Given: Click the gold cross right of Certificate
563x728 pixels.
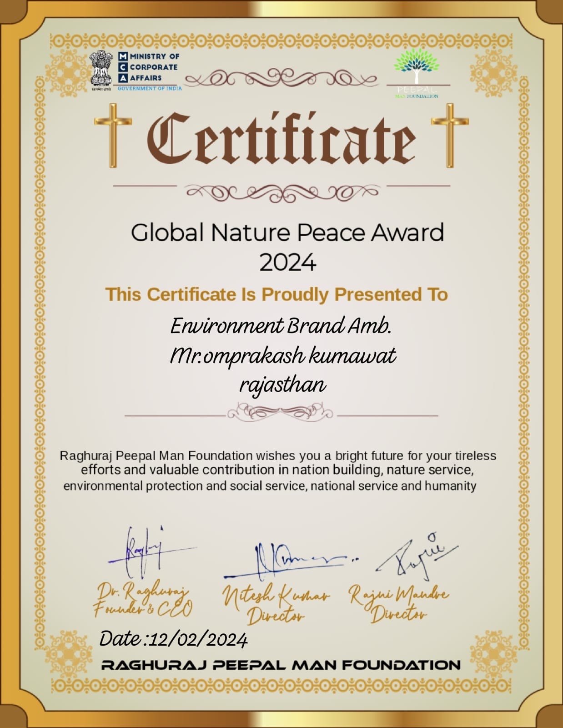Looking at the screenshot, I should tap(450, 135).
